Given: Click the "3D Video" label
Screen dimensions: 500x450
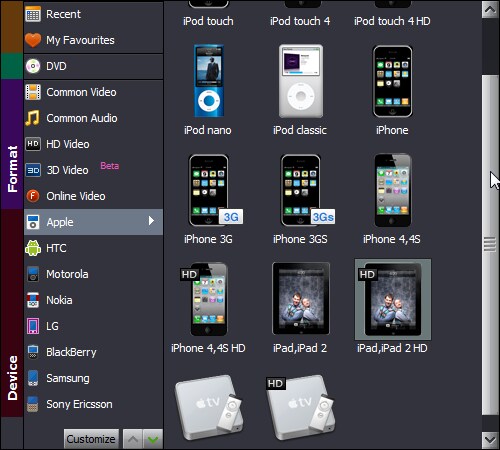Looking at the screenshot, I should coord(67,170).
